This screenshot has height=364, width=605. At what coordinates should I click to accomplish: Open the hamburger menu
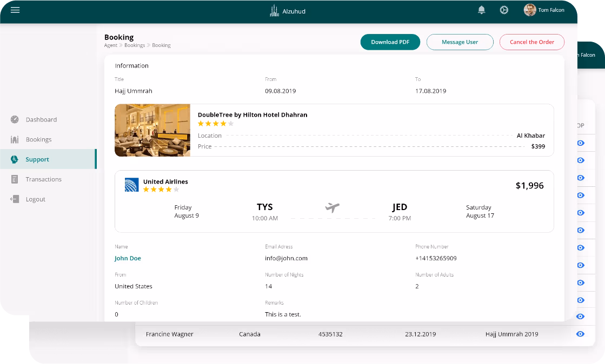click(15, 10)
